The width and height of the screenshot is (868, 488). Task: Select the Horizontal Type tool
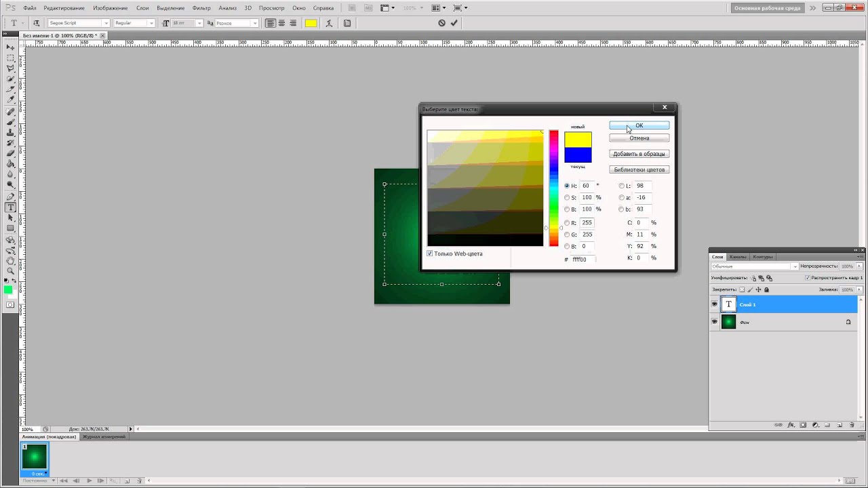pyautogui.click(x=11, y=207)
